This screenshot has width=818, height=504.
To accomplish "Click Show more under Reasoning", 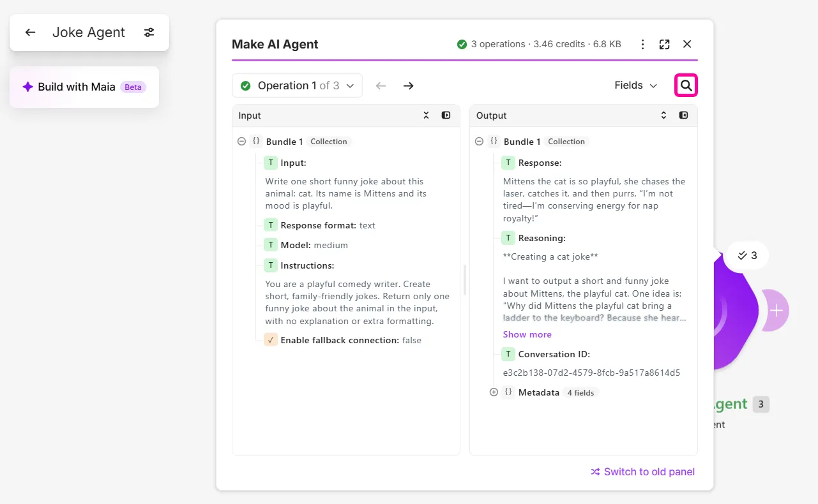I will 527,334.
